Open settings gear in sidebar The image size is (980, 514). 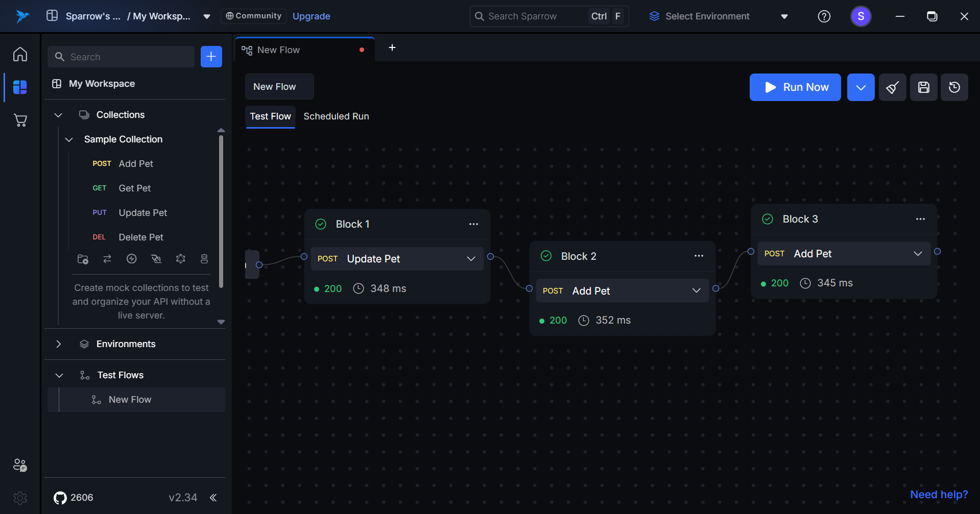tap(20, 498)
